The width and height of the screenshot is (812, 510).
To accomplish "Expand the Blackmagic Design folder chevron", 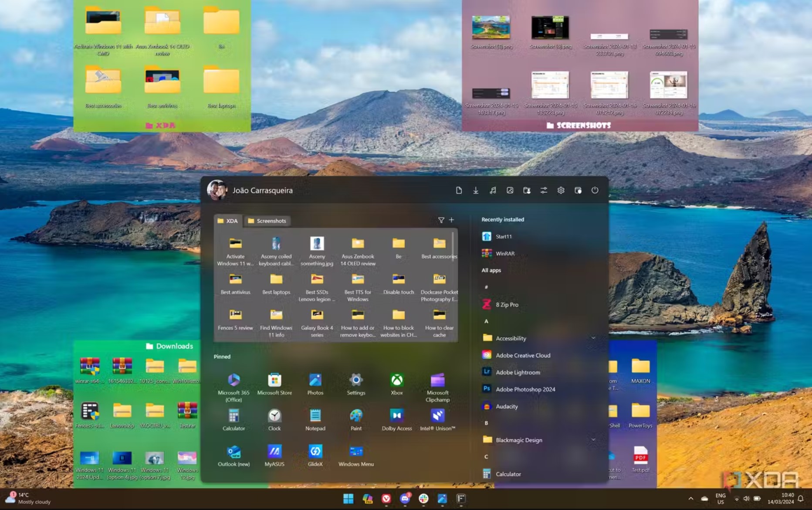I will click(x=593, y=440).
